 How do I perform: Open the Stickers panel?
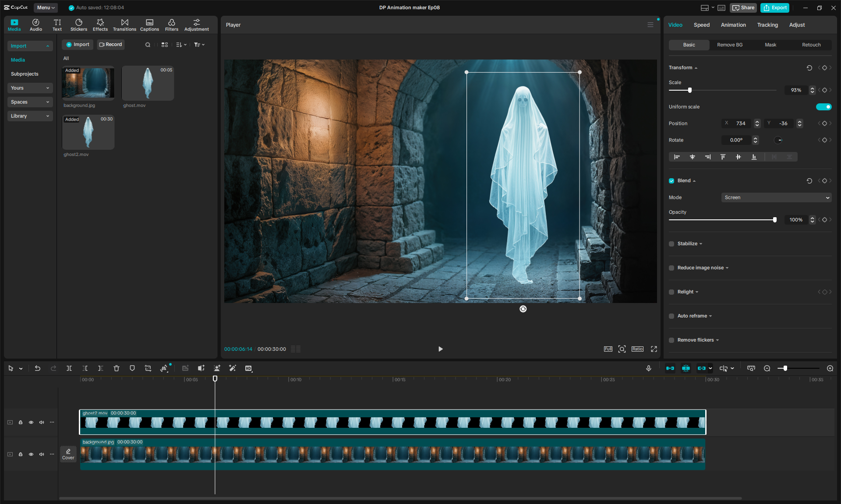tap(79, 25)
